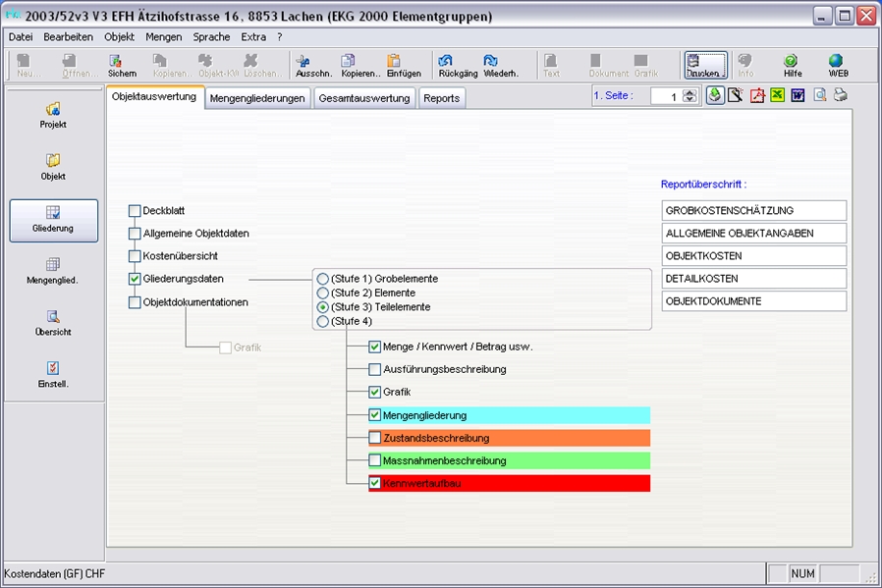Switch to the Mengengliederungen tab
The height and width of the screenshot is (588, 882).
[257, 98]
